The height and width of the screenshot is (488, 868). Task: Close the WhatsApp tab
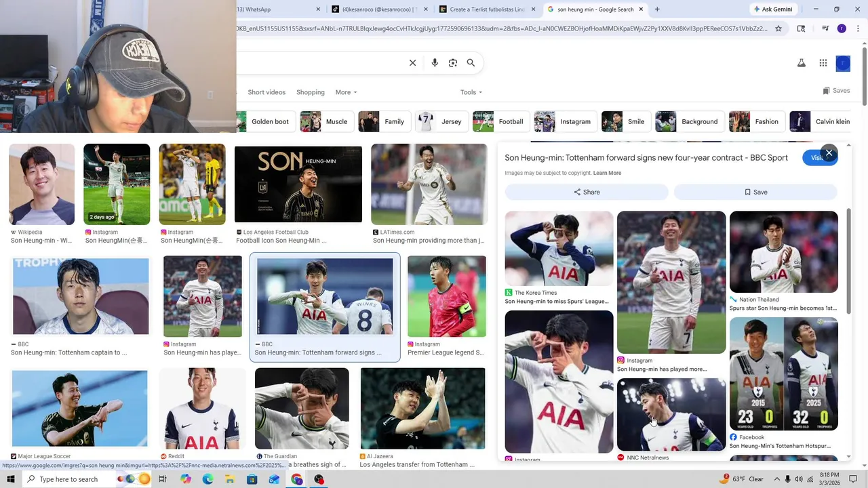(319, 9)
